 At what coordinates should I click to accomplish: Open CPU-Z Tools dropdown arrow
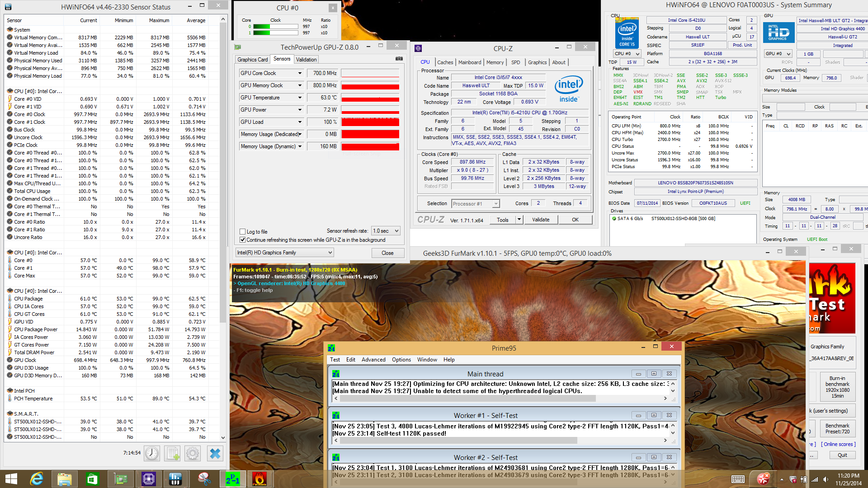pyautogui.click(x=519, y=220)
